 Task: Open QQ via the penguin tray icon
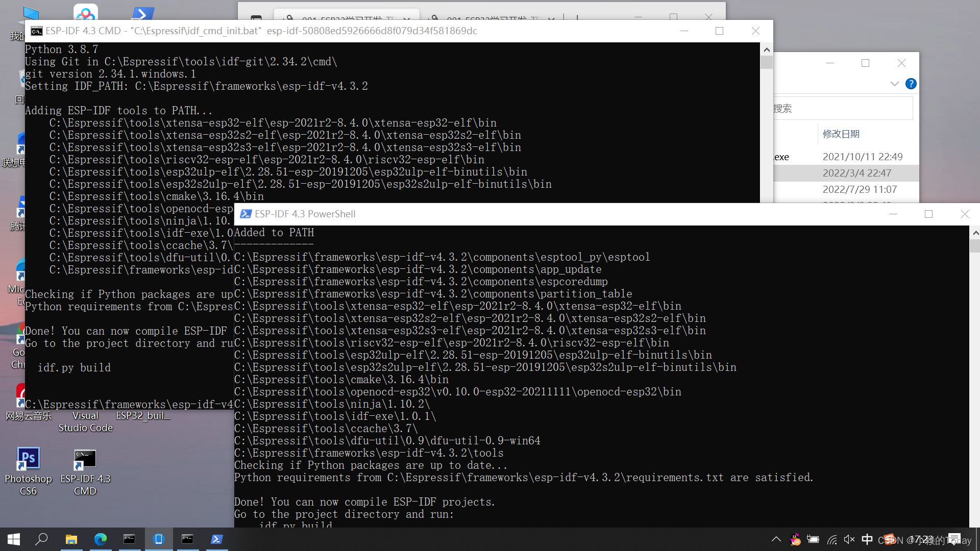pos(795,539)
